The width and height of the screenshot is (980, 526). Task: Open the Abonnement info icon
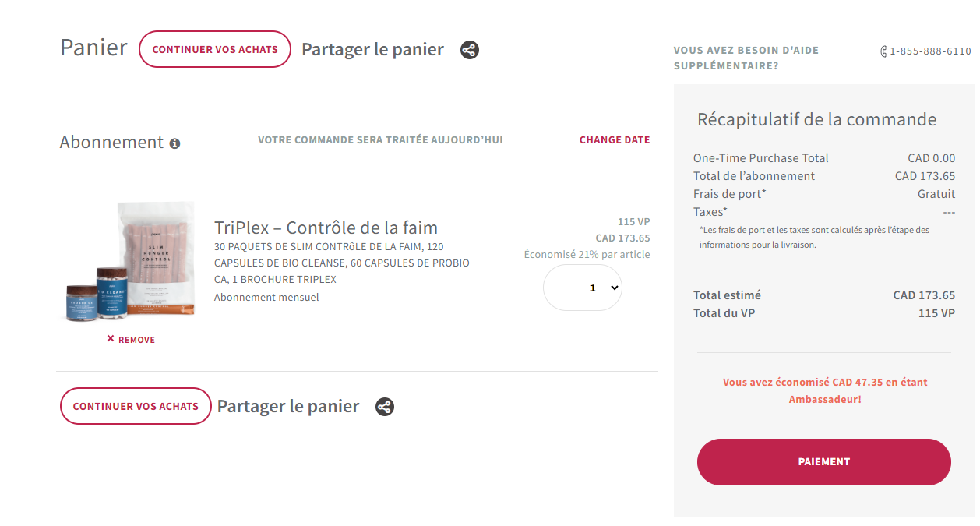tap(175, 143)
